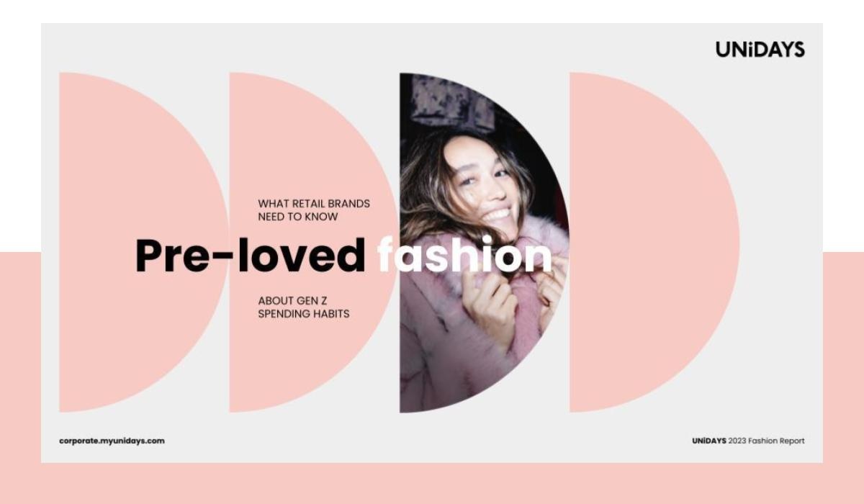Select the "SPENDING HABITS" text line
The image size is (864, 504).
pyautogui.click(x=304, y=314)
